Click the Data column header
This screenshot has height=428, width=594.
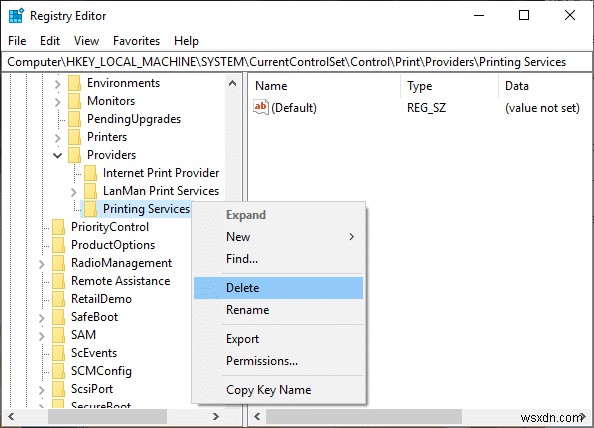click(546, 86)
